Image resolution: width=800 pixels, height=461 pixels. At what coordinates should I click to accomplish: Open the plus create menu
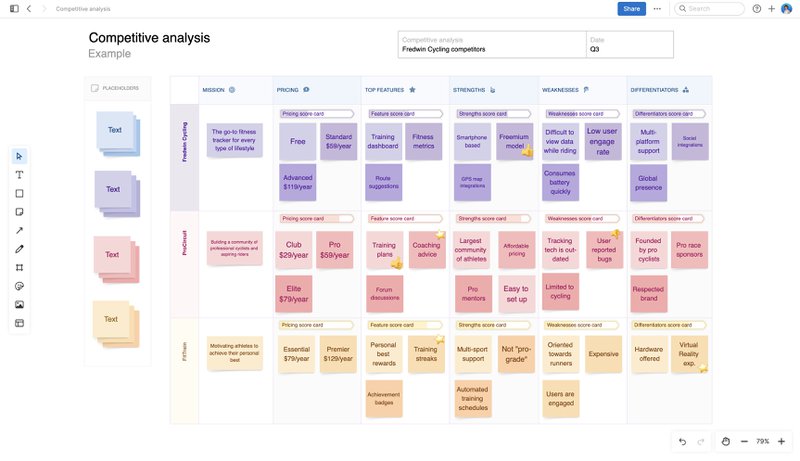pos(771,9)
